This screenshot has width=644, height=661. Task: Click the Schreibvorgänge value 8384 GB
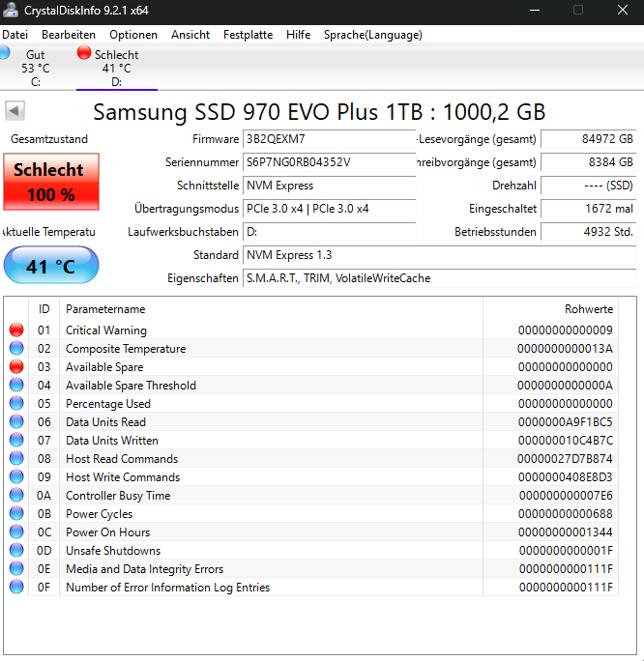click(588, 162)
